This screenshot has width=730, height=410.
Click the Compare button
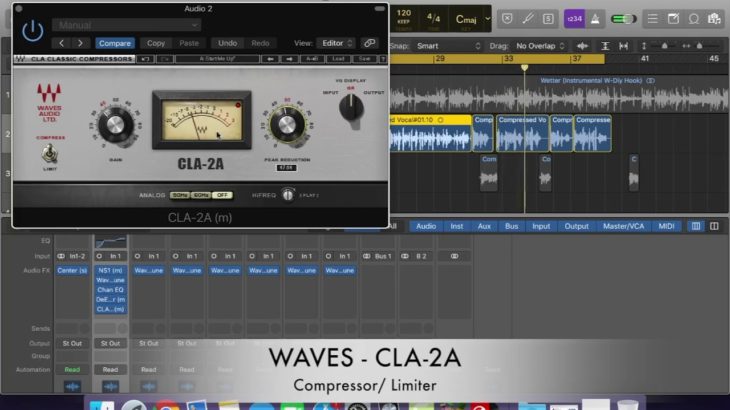[115, 43]
